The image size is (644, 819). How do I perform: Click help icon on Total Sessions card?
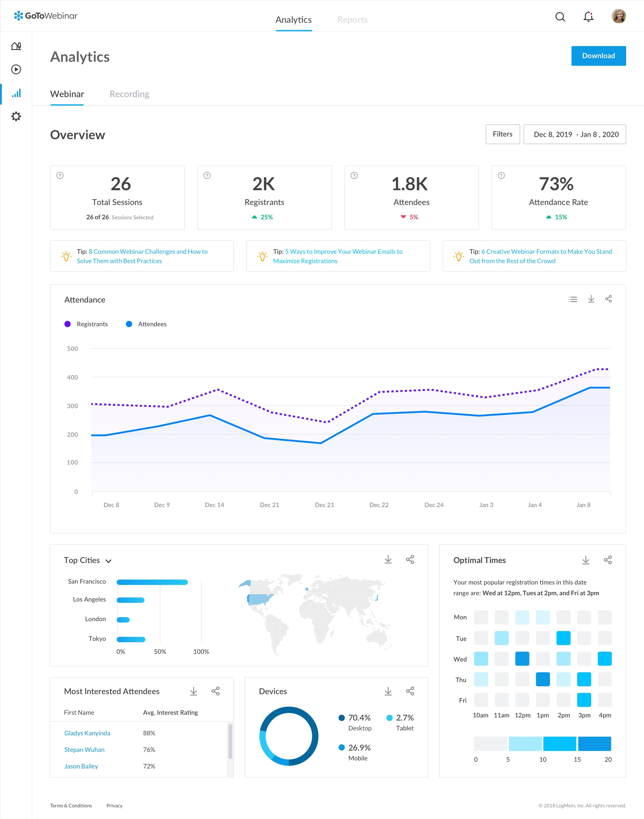click(60, 175)
